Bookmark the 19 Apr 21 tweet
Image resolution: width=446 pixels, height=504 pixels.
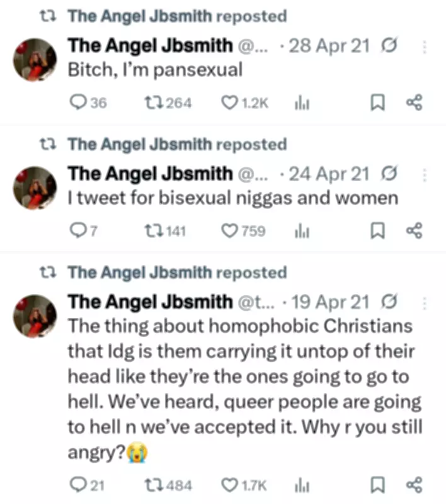[377, 485]
